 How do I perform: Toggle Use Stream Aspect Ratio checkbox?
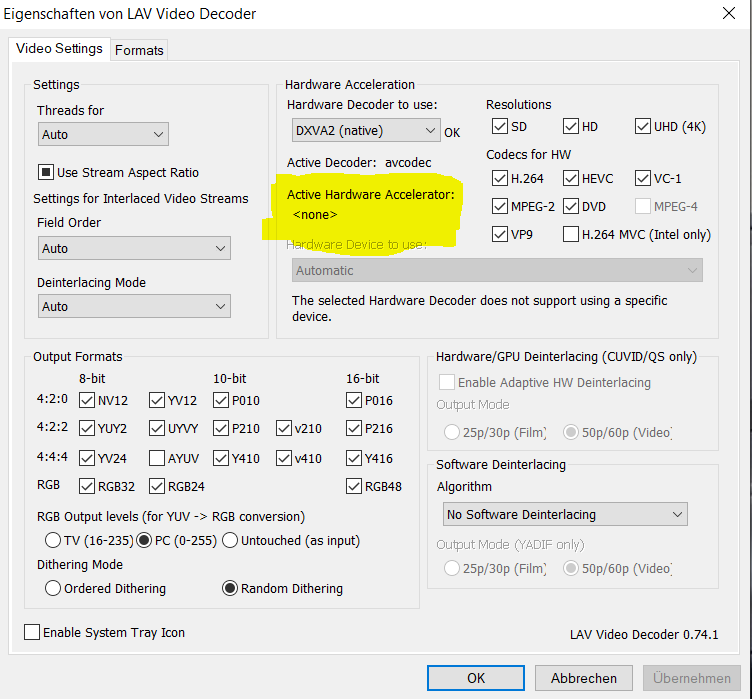46,172
